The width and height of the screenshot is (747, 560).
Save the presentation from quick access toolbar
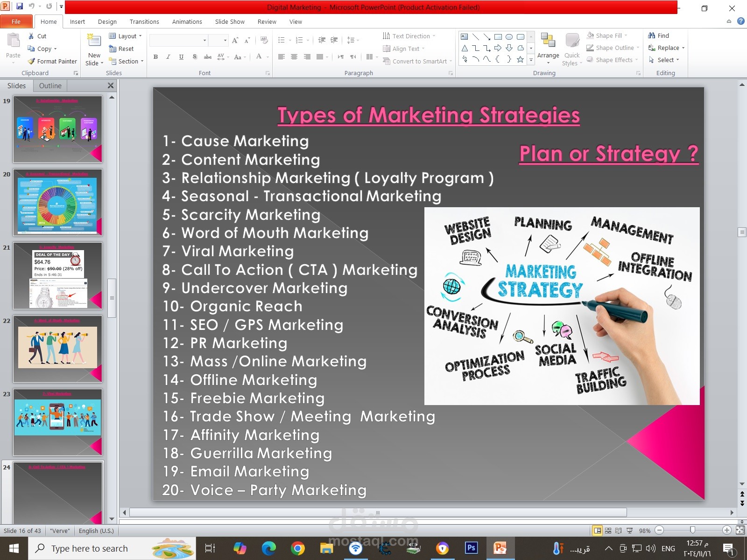coord(20,7)
